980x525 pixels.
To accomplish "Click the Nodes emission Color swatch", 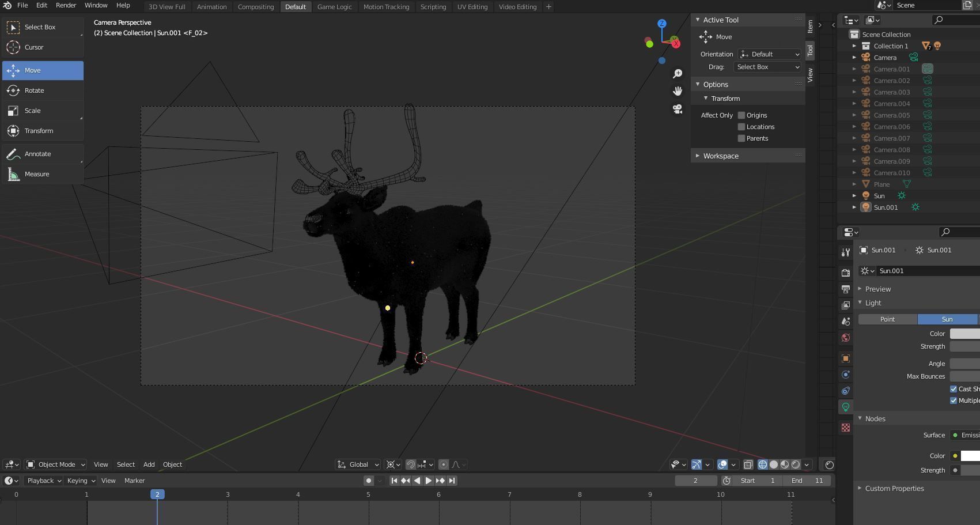I will (970, 456).
